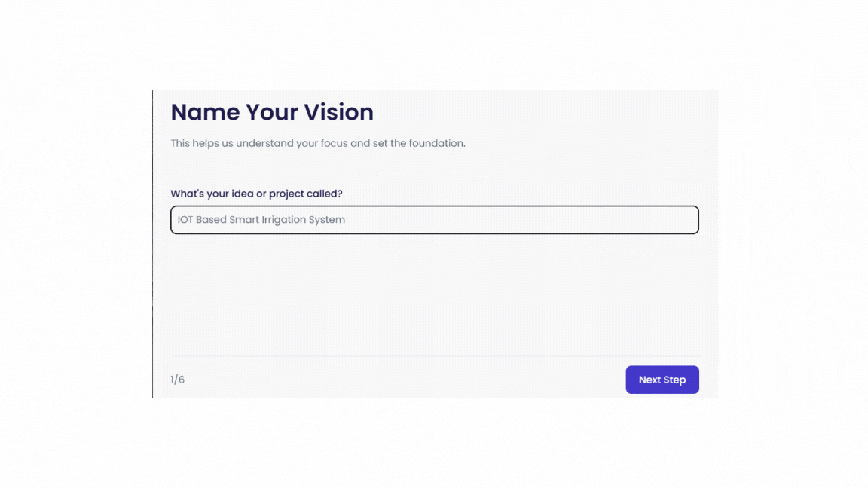Click inside the project name input field
Image resolution: width=868 pixels, height=488 pixels.
point(434,219)
